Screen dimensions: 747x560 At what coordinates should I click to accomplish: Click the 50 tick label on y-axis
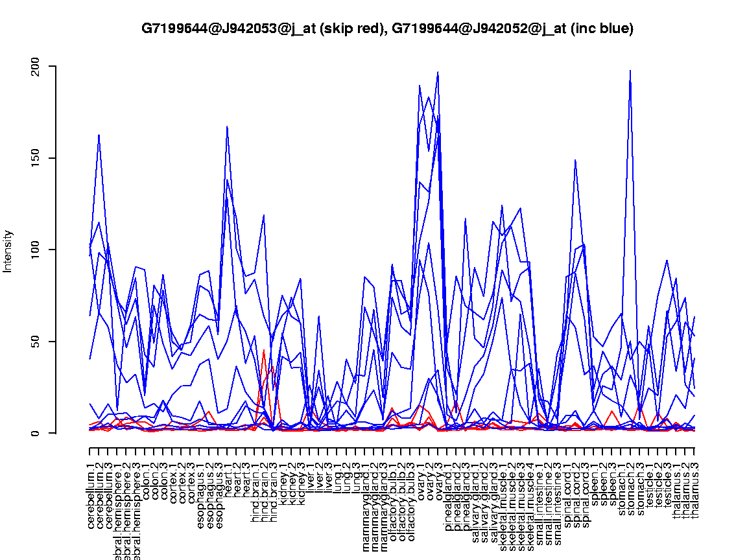pos(36,342)
